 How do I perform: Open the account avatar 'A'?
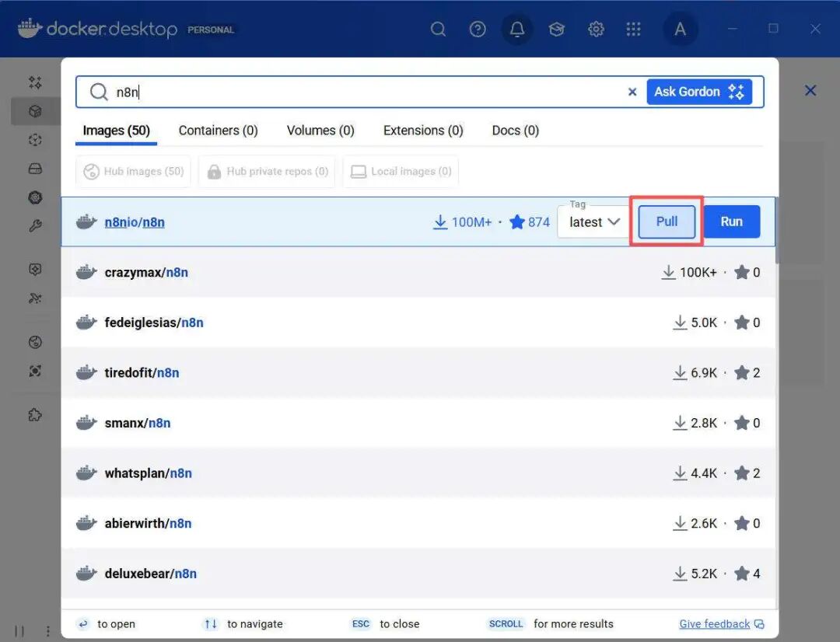680,29
